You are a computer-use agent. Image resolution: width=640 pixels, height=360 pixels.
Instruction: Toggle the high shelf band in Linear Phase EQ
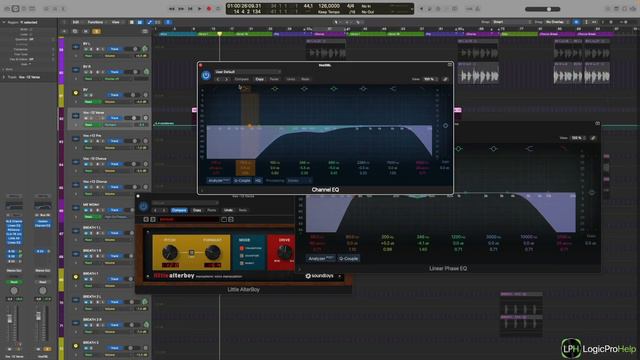pyautogui.click(x=529, y=149)
